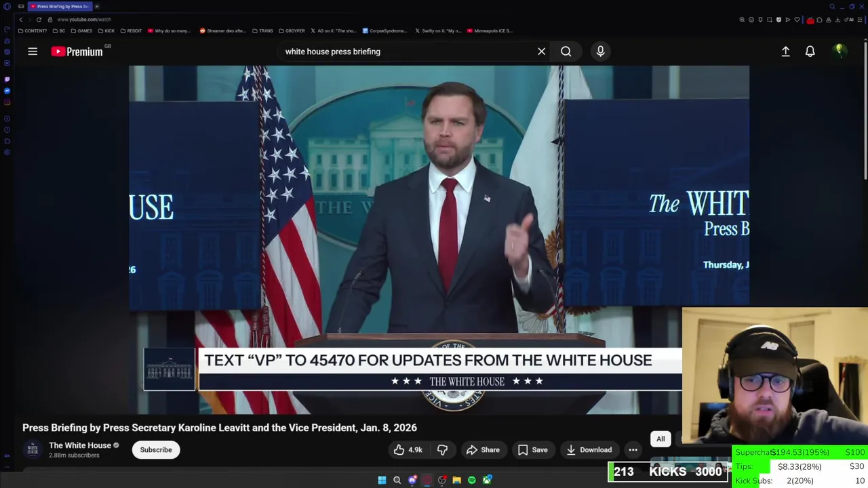The width and height of the screenshot is (868, 488).
Task: Click the video title text
Action: click(x=220, y=428)
